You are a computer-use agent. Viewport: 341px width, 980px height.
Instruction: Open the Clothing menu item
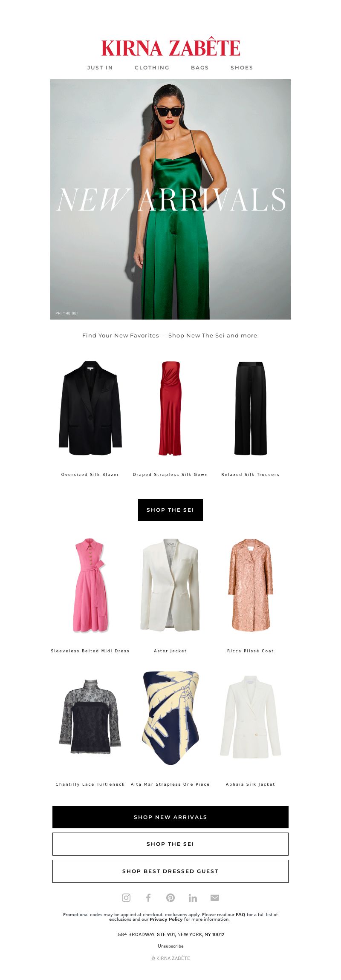[x=152, y=68]
